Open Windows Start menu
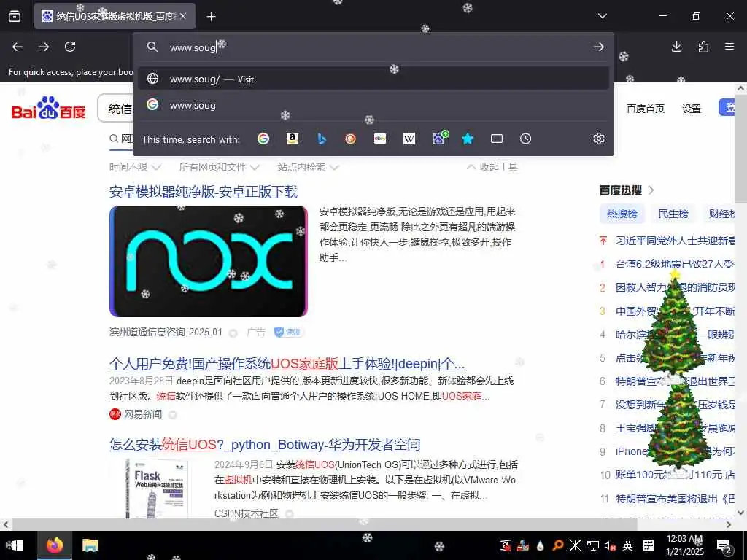This screenshot has height=560, width=747. [15, 545]
